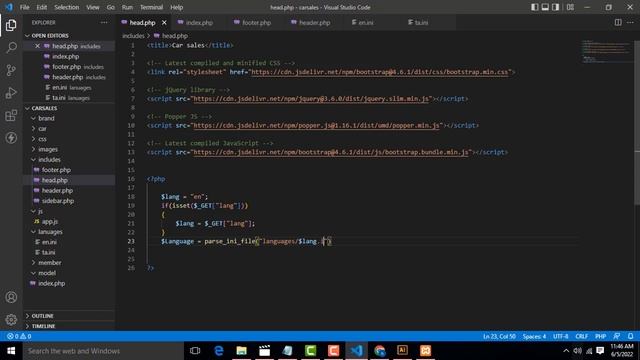Click volume icon in system tray
The width and height of the screenshot is (640, 360).
pyautogui.click(x=577, y=351)
